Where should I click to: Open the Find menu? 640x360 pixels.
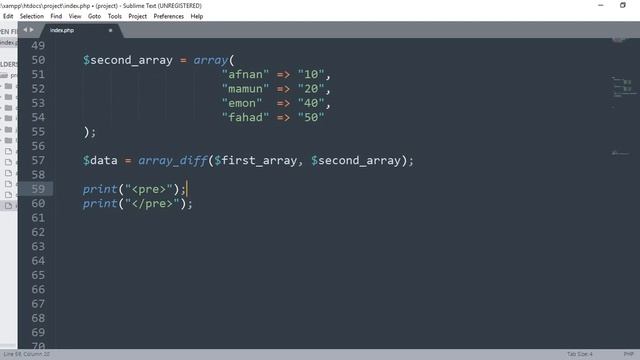click(x=56, y=16)
